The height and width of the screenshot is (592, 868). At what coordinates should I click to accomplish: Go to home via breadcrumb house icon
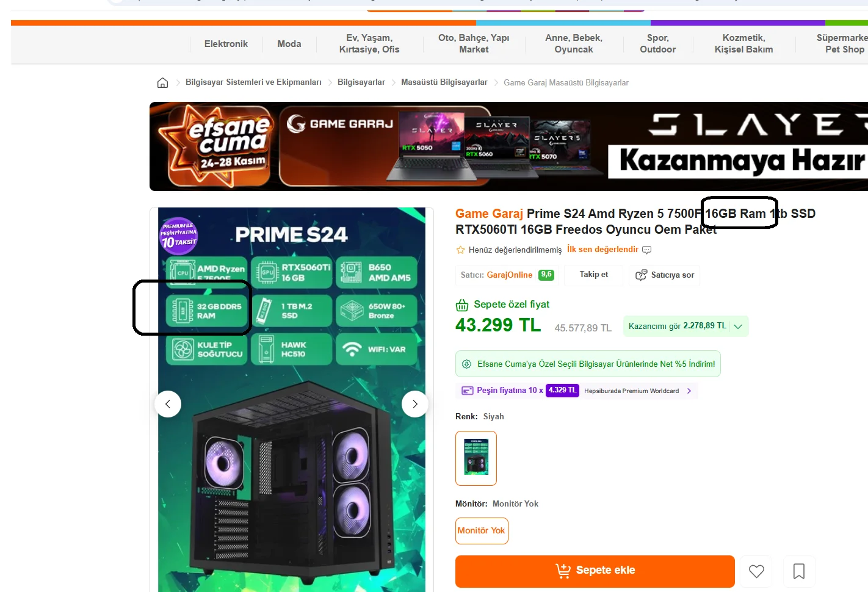162,83
